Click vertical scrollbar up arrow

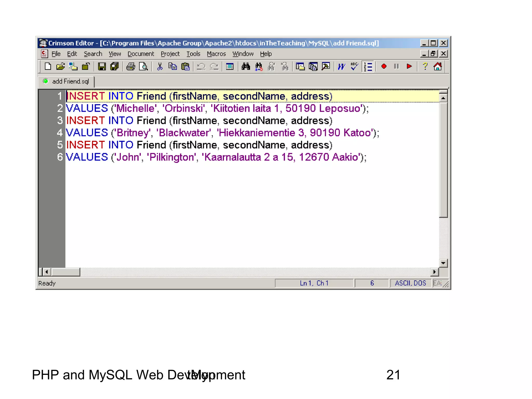(x=443, y=98)
